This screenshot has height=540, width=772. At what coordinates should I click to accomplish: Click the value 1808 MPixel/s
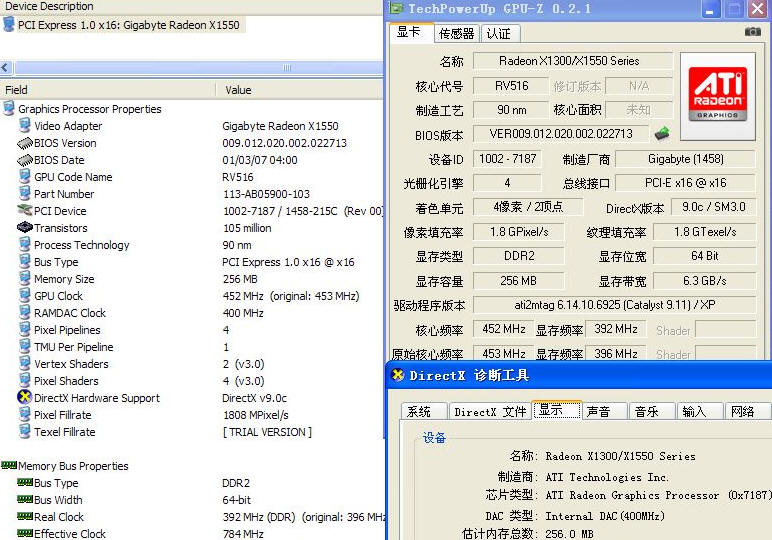point(256,415)
